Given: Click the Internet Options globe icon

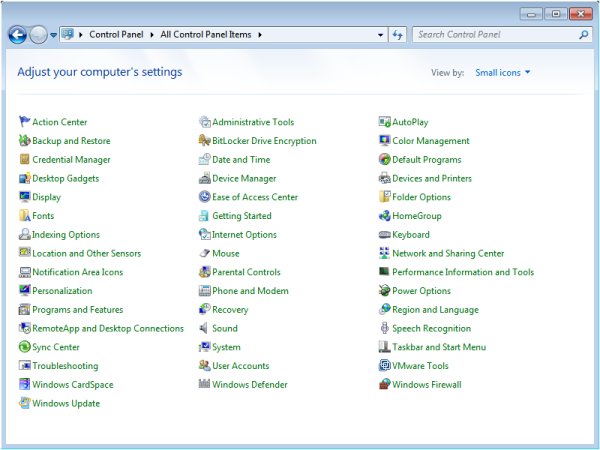Looking at the screenshot, I should 205,234.
